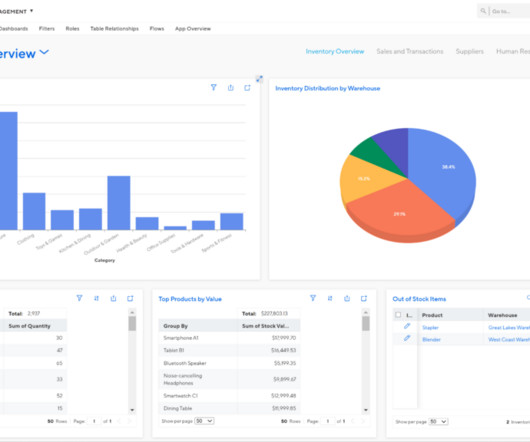Open Show per page dropdown in Top Products panel

(204, 421)
